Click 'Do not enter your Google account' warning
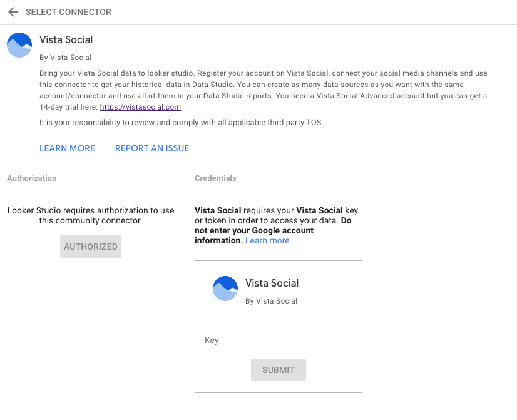This screenshot has height=420, width=517. (273, 230)
